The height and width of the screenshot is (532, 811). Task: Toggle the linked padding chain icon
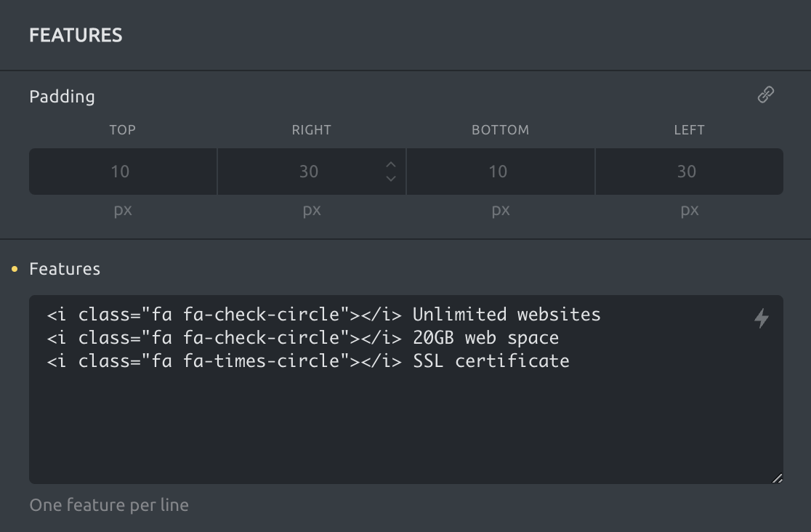point(765,94)
